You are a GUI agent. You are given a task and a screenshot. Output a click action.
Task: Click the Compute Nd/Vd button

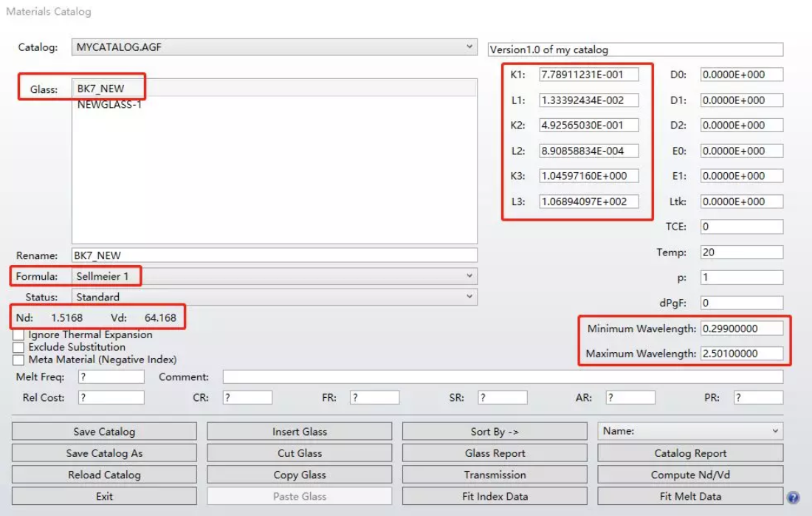click(x=690, y=475)
